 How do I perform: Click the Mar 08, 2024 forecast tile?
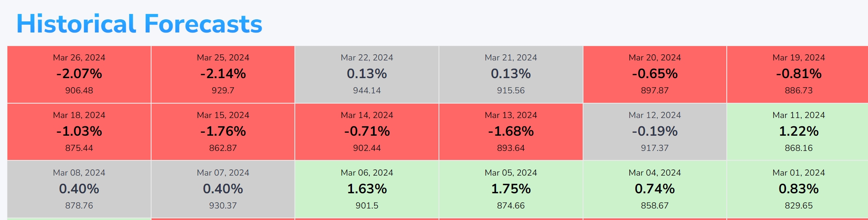(x=79, y=189)
